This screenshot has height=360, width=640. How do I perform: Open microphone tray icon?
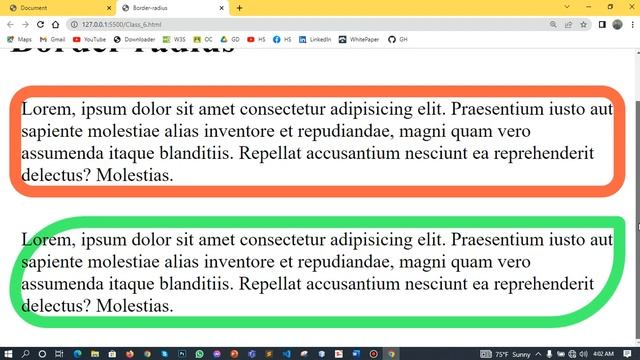(549, 354)
